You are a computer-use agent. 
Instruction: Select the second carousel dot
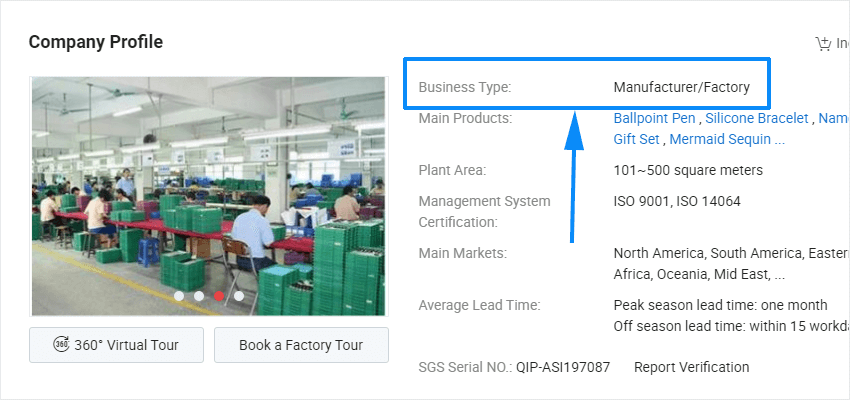point(199,296)
